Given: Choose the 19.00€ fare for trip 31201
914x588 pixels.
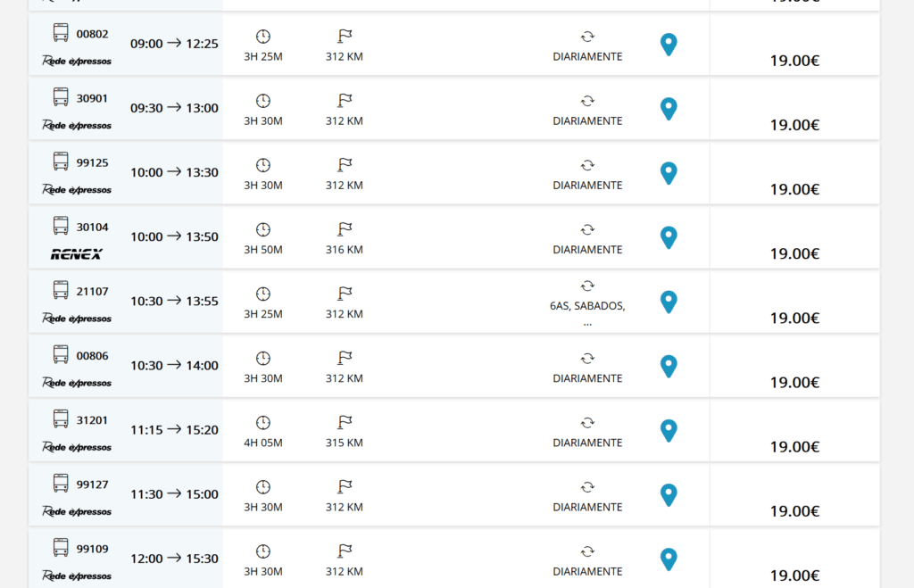Looking at the screenshot, I should [x=794, y=447].
